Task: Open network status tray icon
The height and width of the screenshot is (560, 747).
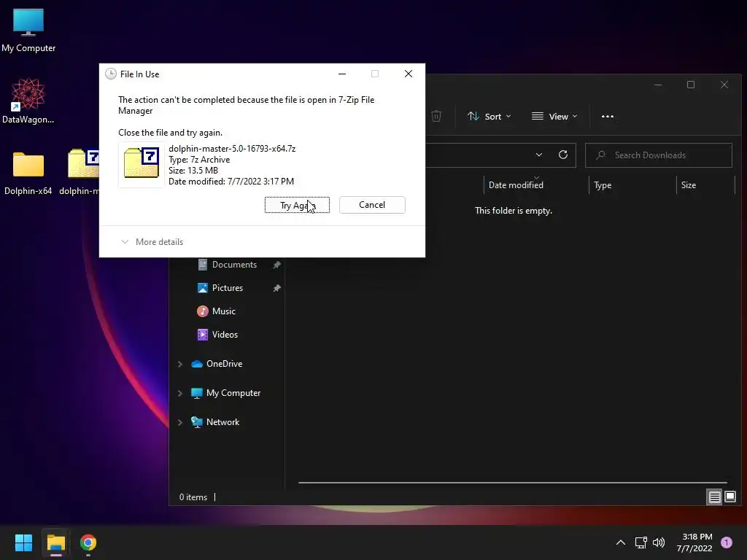Action: [x=640, y=542]
